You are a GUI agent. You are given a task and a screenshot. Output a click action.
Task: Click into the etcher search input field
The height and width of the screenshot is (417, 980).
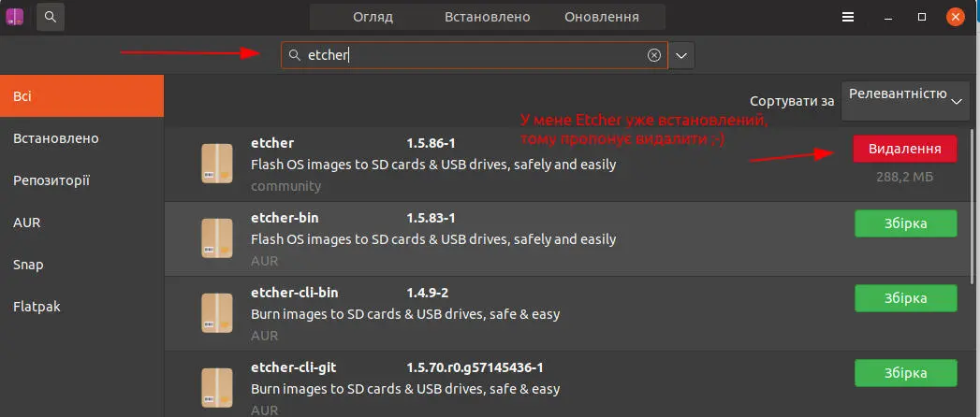pyautogui.click(x=475, y=55)
